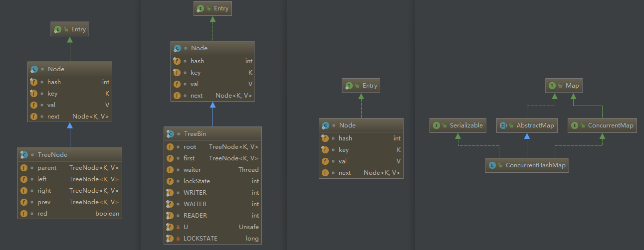The image size is (644, 250).
Task: Click the waiter field name in TreeBin
Action: (x=193, y=170)
